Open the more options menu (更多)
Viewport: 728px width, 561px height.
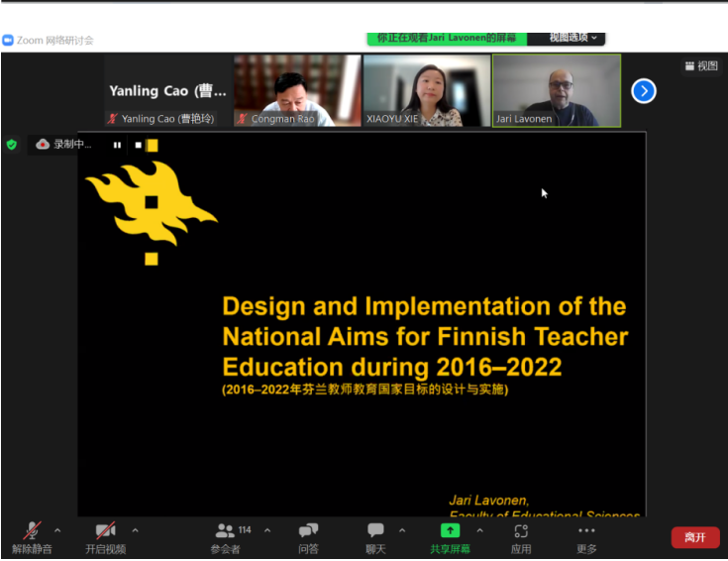586,531
